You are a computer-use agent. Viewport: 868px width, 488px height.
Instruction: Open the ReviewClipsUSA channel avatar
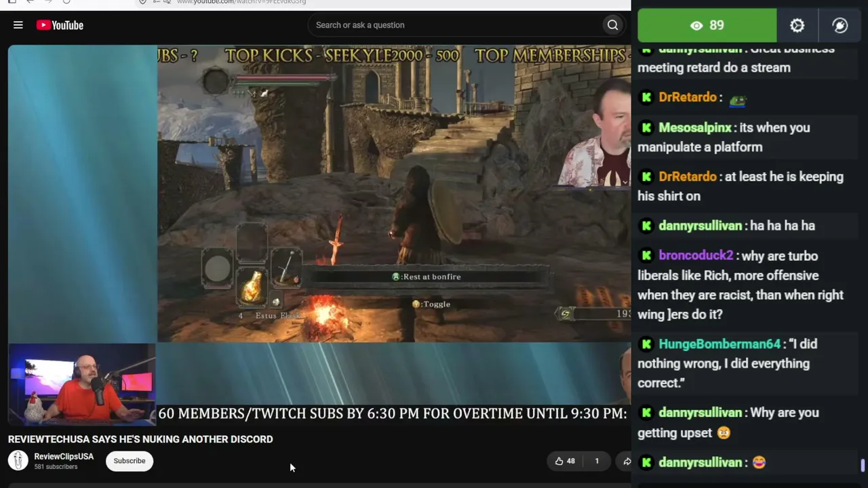tap(18, 461)
